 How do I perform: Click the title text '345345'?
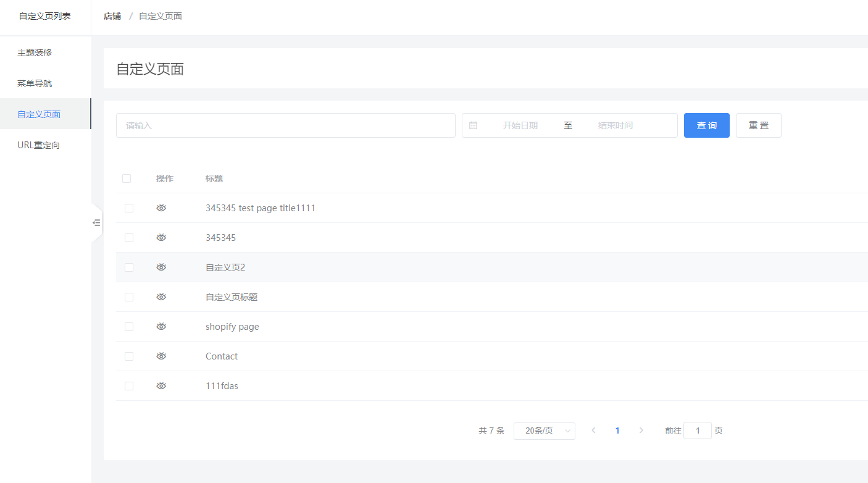(221, 238)
